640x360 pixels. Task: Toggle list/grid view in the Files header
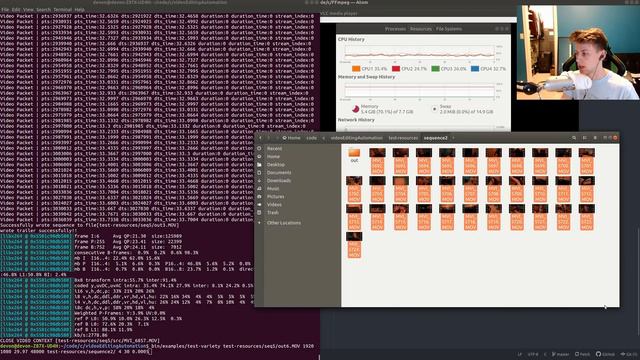(x=584, y=138)
